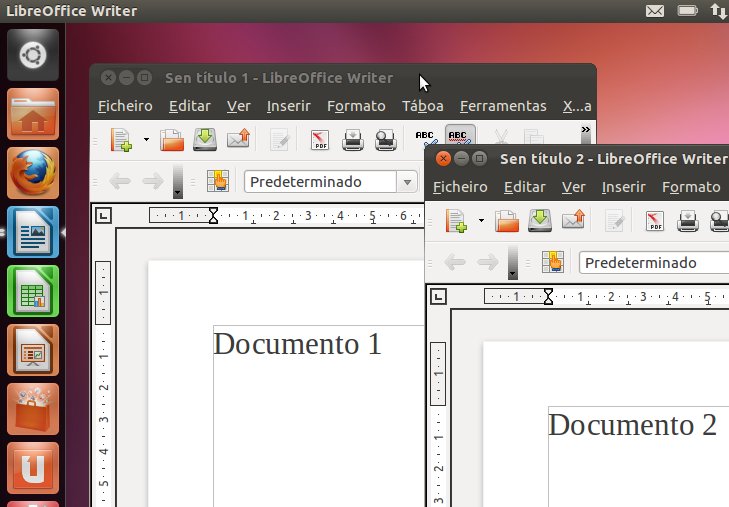Click the Predeterminado style field in Sen título 2
Image resolution: width=729 pixels, height=507 pixels.
pos(654,263)
